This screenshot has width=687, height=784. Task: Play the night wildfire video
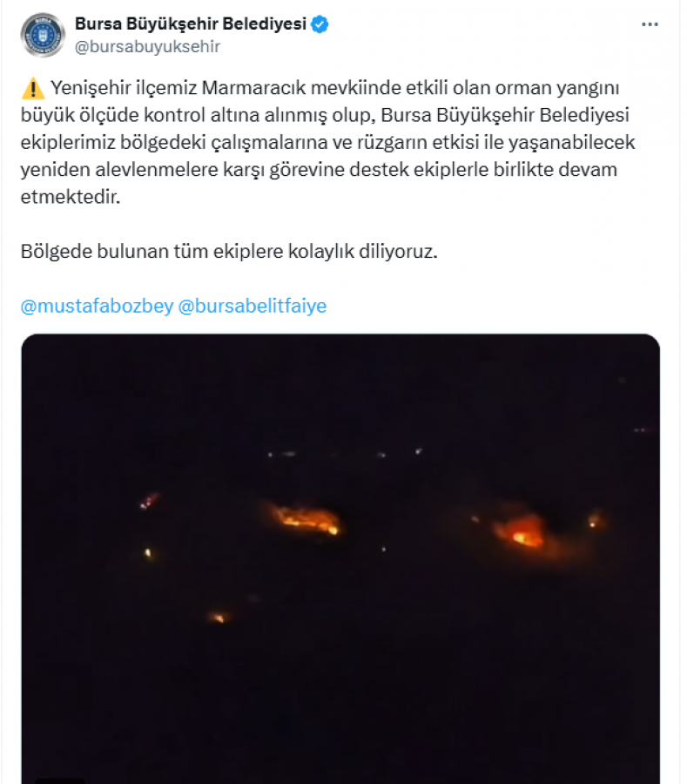tap(340, 558)
